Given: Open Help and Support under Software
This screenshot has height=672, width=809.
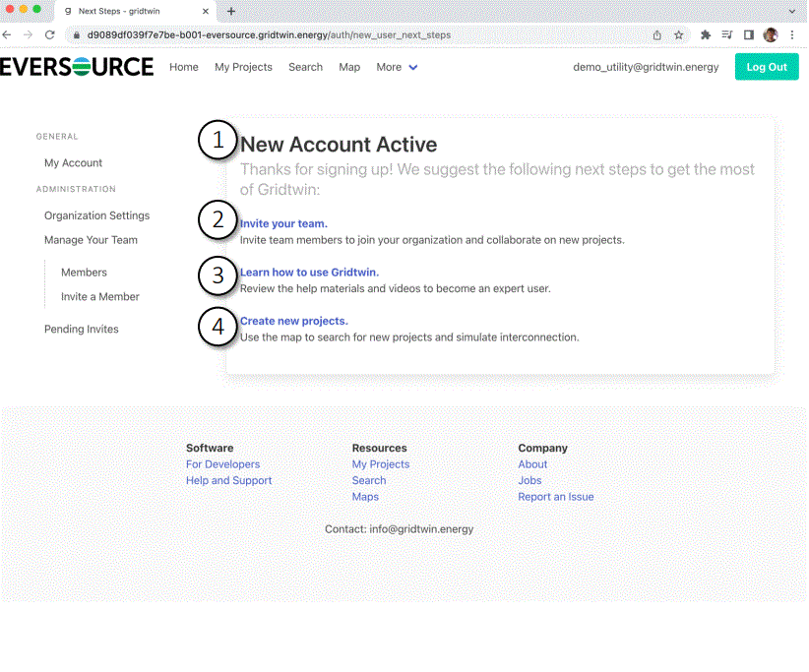Looking at the screenshot, I should pos(228,480).
